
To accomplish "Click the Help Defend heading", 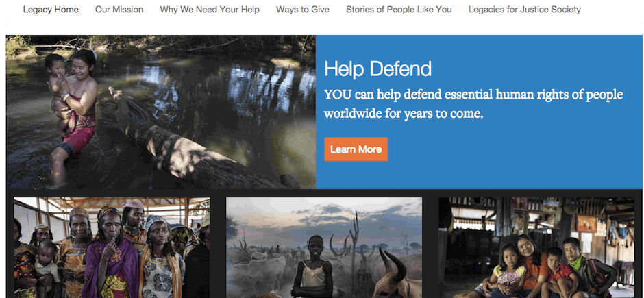I will tap(378, 69).
